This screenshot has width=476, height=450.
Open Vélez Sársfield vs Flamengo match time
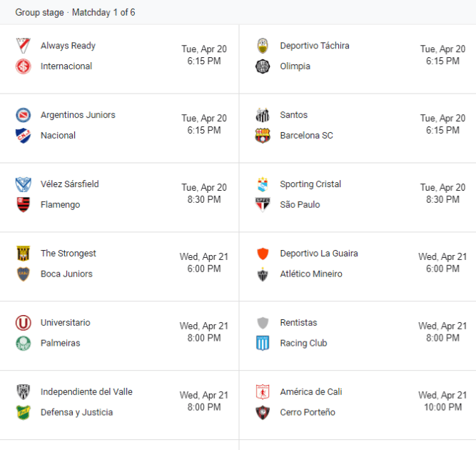point(204,199)
